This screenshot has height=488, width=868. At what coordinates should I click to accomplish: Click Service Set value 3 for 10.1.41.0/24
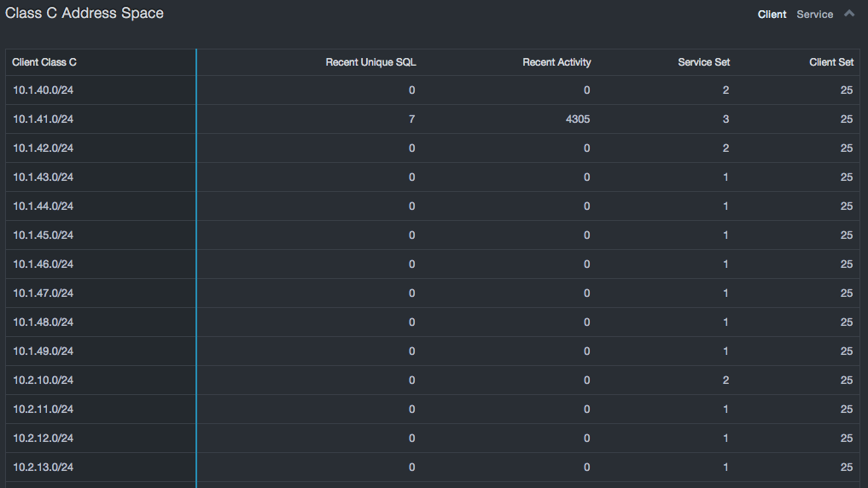[x=725, y=119]
